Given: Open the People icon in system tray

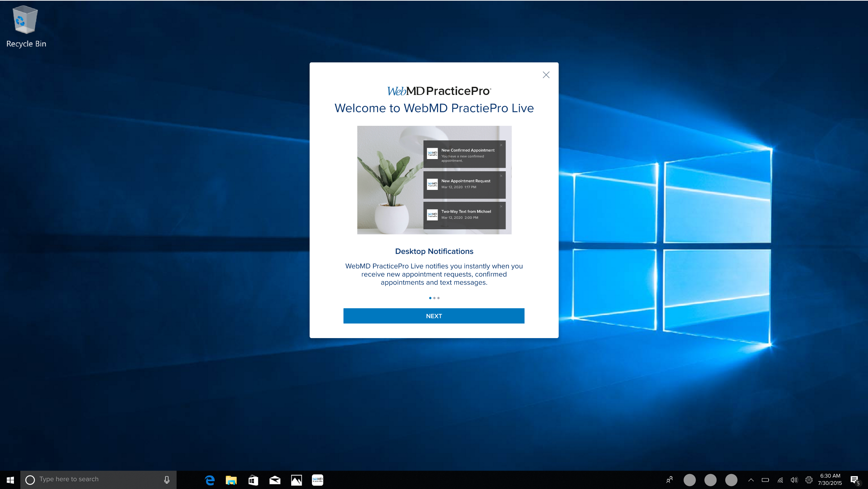Looking at the screenshot, I should tap(669, 480).
